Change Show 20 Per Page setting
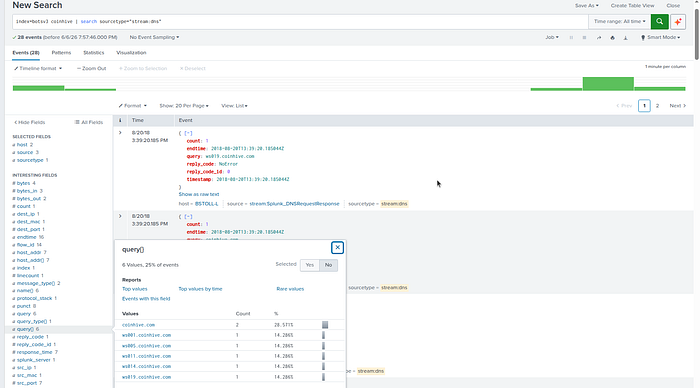Screen dimensions: 700x388 coord(184,106)
